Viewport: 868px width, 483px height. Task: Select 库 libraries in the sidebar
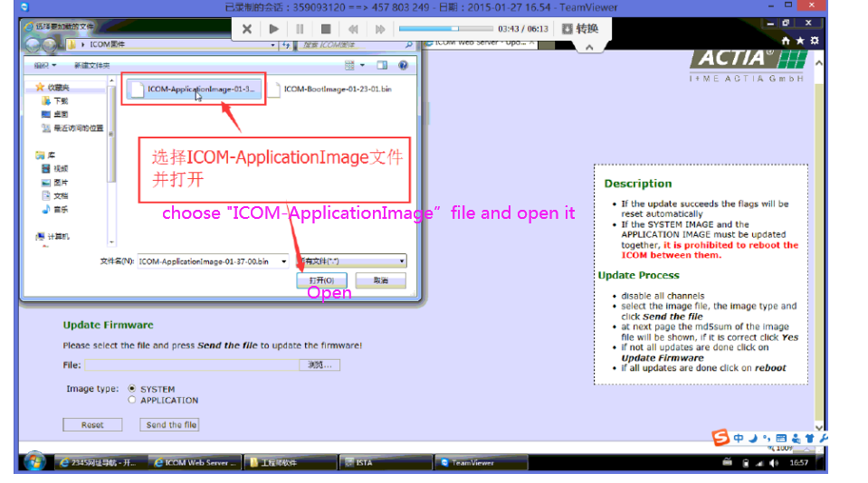click(45, 155)
